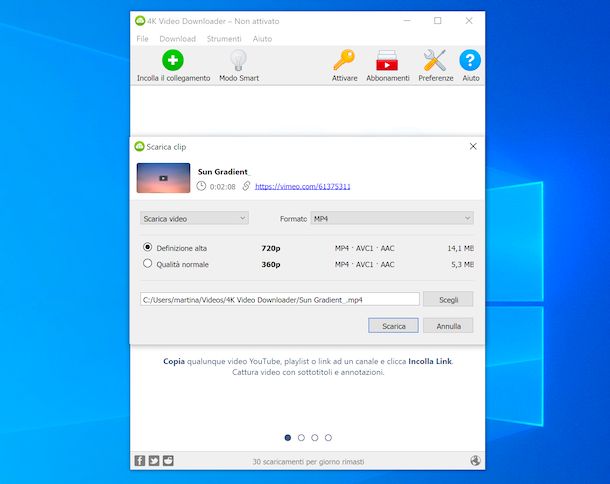Open the Facebook icon in status bar
Viewport: 610px width, 484px height.
(x=140, y=461)
